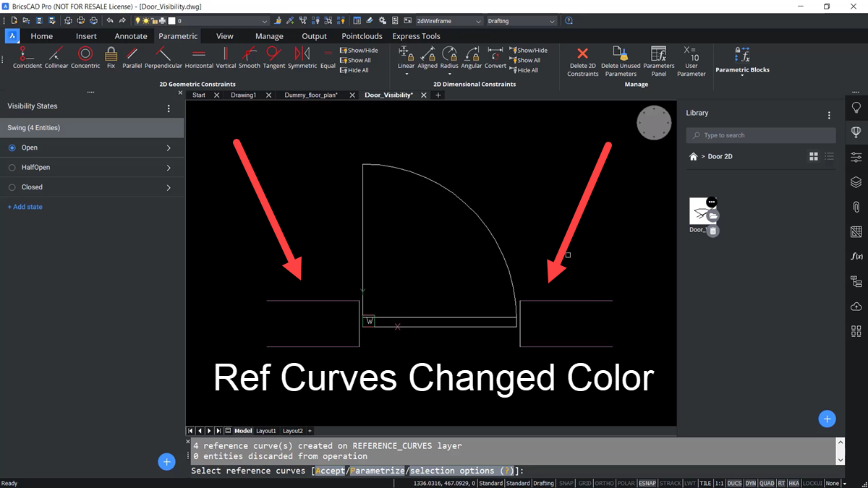
Task: Choose Accept in the command line prompt
Action: click(x=330, y=470)
